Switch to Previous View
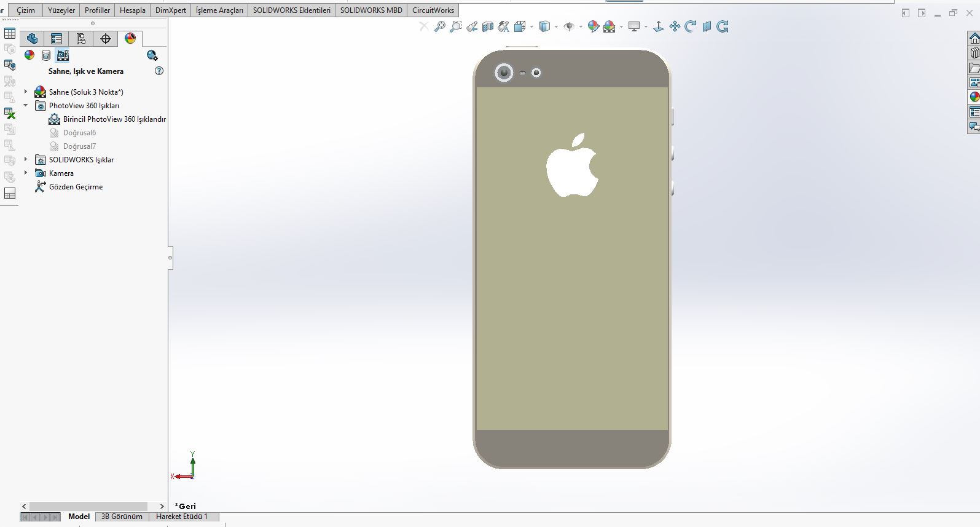980x527 pixels. 472,26
